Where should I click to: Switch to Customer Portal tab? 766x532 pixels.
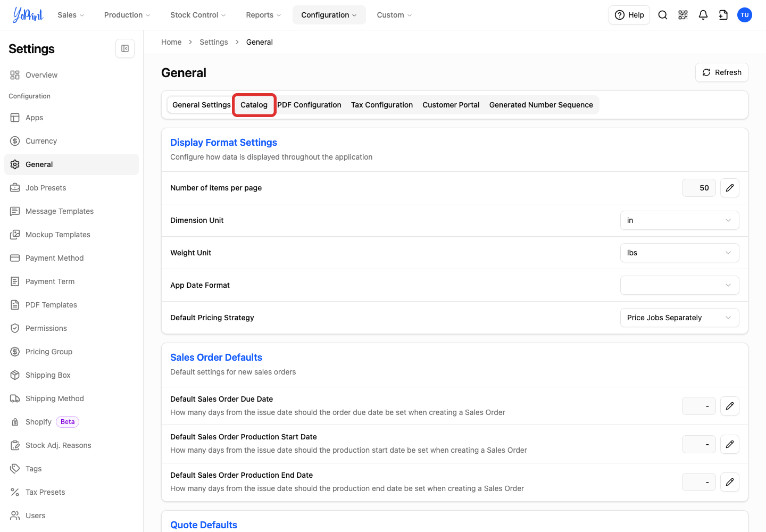point(451,105)
